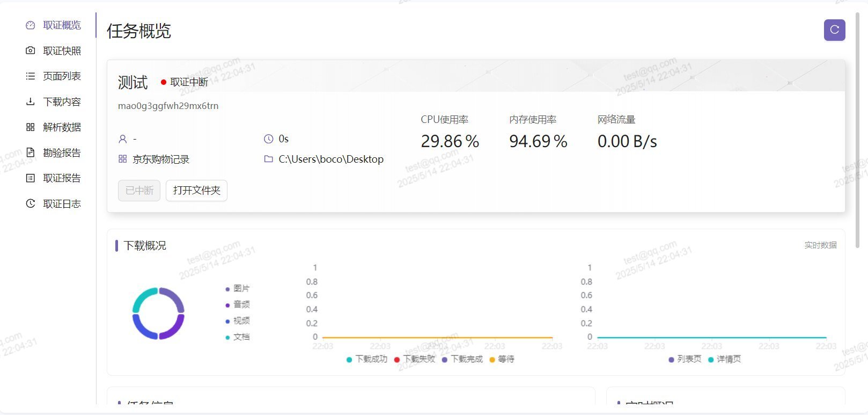Click the 已中断 status button
The height and width of the screenshot is (415, 868).
pos(139,191)
